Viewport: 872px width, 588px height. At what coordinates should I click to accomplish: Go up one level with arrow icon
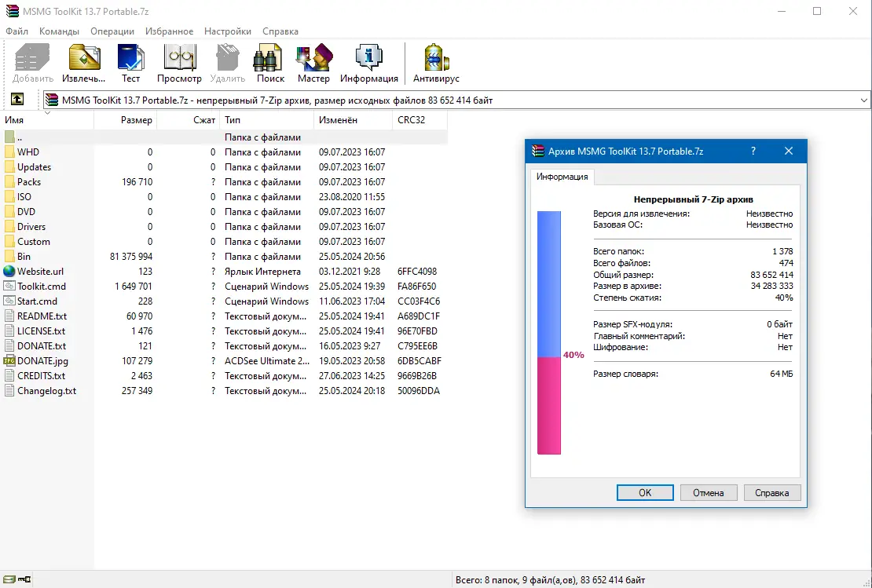point(17,100)
